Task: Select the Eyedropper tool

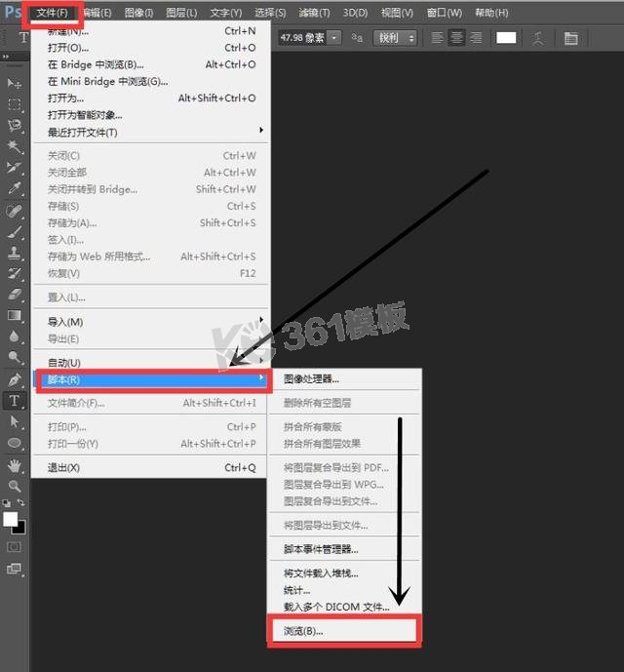Action: (15, 188)
